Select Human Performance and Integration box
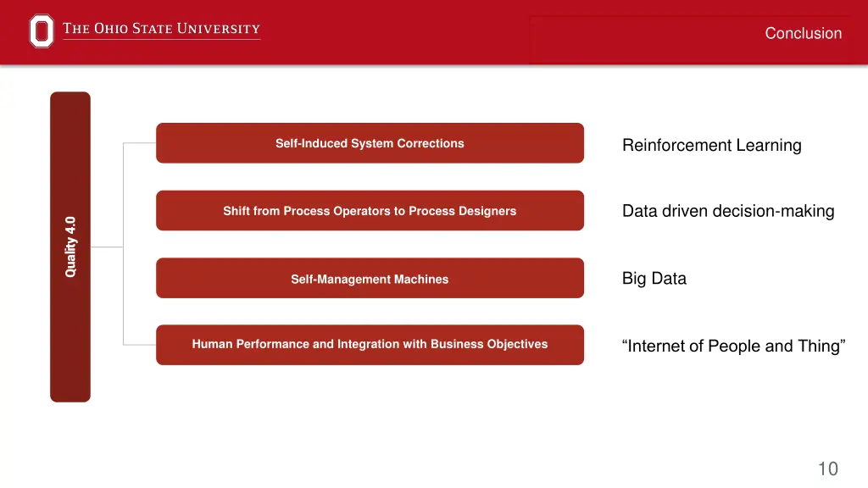The height and width of the screenshot is (488, 868). pyautogui.click(x=370, y=345)
